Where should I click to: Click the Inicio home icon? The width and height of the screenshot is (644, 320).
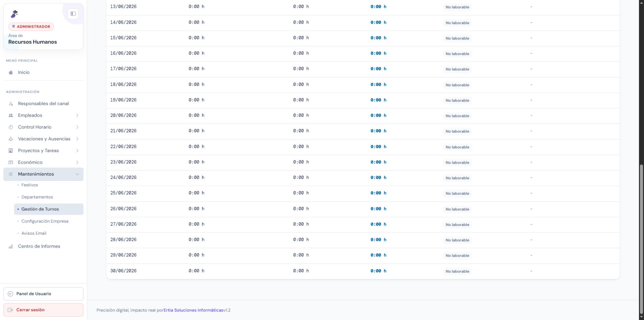pyautogui.click(x=11, y=72)
